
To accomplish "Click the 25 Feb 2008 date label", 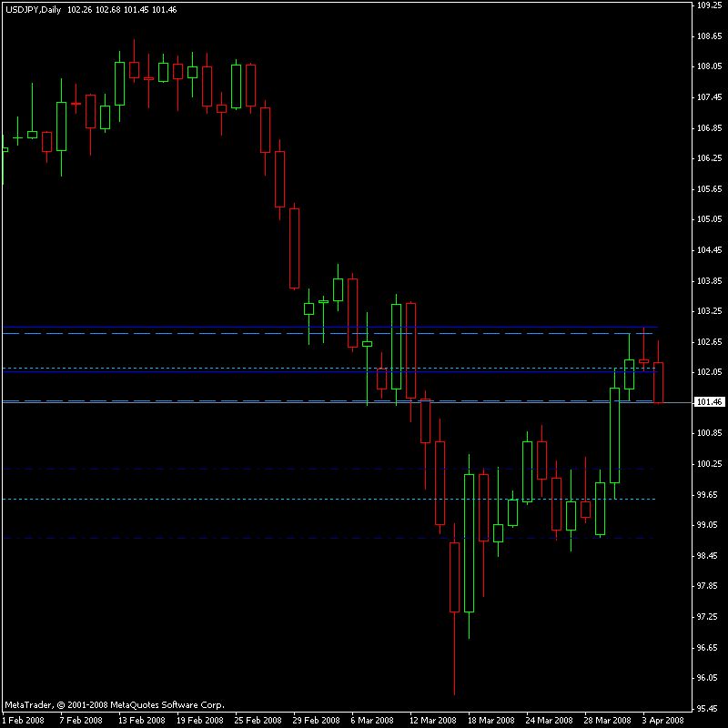I will click(x=258, y=721).
